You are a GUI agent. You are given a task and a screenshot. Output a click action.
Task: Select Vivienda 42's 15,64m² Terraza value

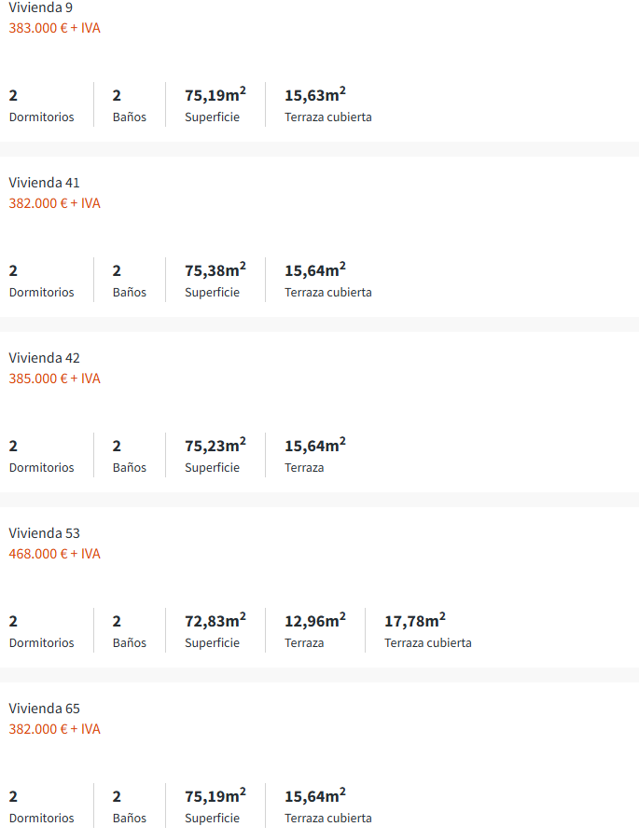tap(314, 446)
